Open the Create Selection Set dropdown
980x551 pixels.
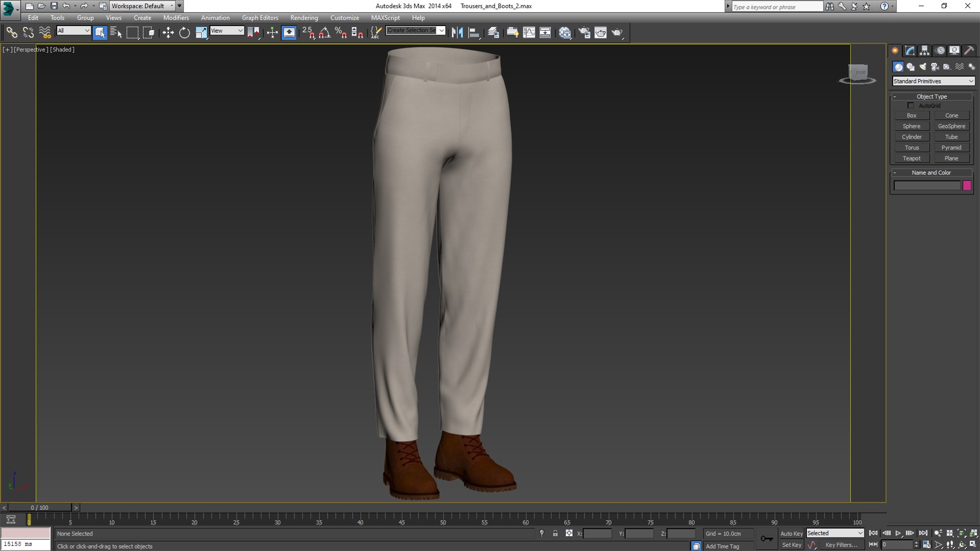[x=415, y=31]
